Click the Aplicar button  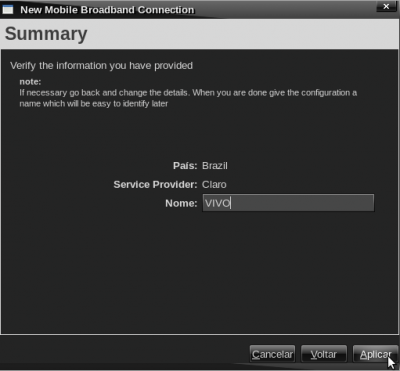[375, 354]
